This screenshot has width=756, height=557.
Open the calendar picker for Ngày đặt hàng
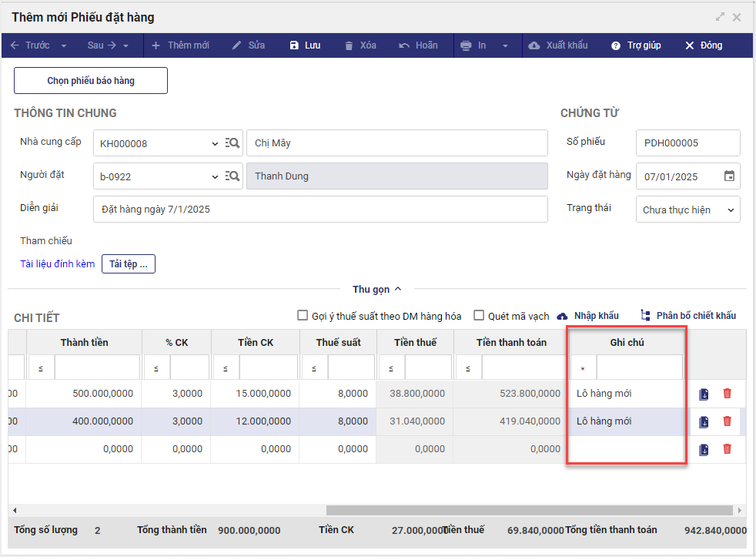729,176
